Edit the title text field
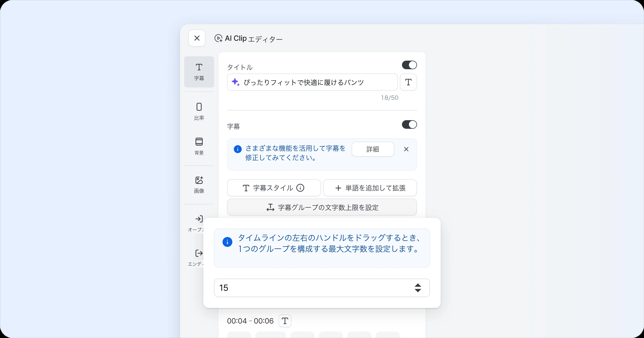This screenshot has height=338, width=644. [312, 82]
